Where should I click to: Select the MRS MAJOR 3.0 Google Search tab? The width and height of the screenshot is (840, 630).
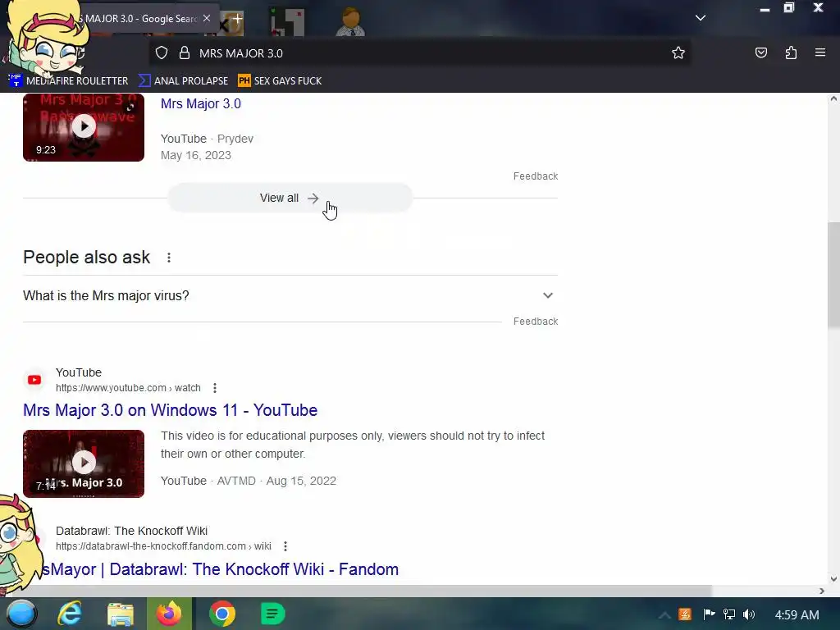[x=141, y=19]
